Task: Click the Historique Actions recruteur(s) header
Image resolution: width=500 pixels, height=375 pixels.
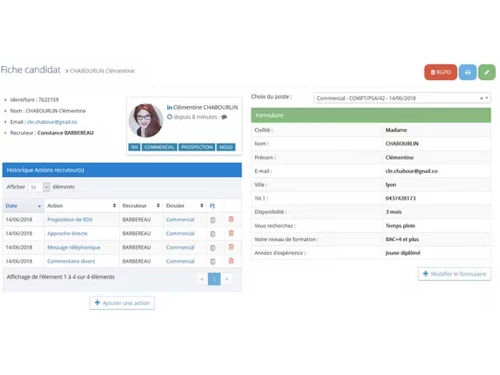Action: coord(122,170)
